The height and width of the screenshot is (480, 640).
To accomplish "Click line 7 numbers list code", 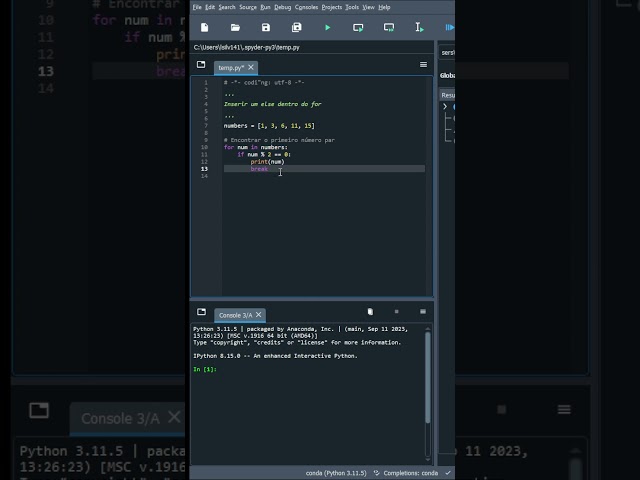I will coord(269,126).
